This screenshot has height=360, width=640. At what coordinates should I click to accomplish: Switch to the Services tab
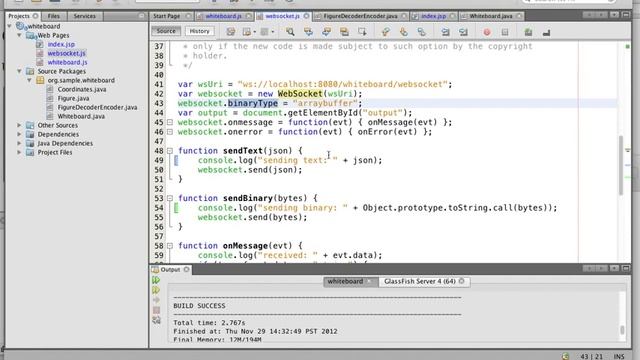[x=84, y=16]
